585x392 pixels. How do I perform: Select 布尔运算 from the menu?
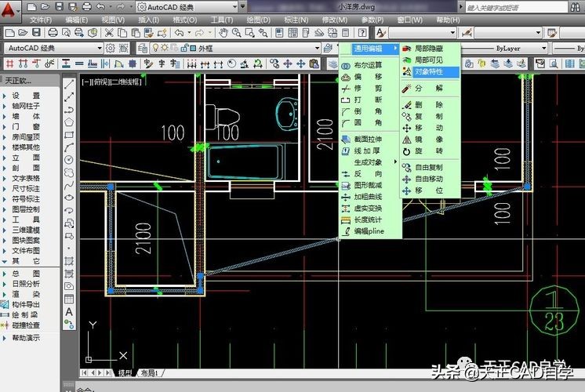368,65
